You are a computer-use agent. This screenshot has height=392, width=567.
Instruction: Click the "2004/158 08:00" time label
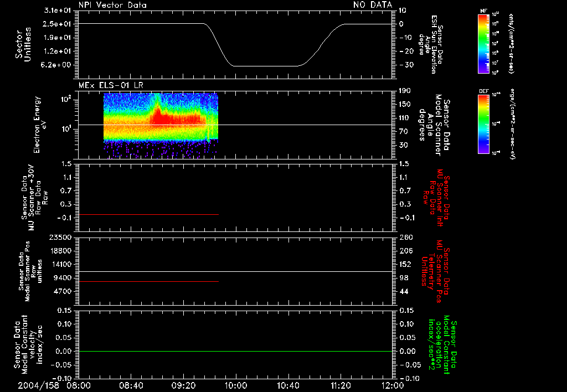[x=54, y=385]
